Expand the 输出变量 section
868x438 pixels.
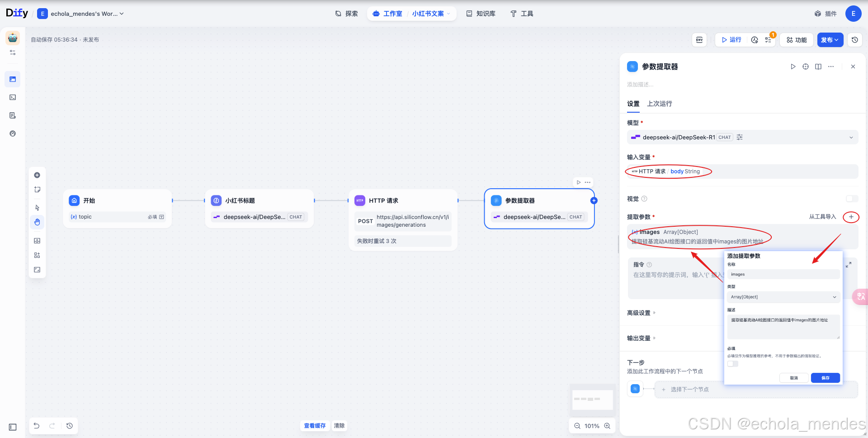[x=642, y=338]
